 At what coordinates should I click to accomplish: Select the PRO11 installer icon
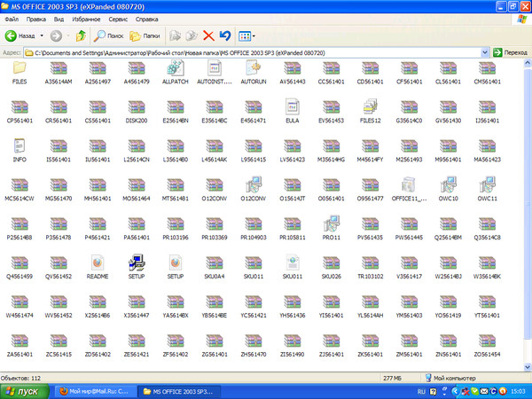click(x=331, y=224)
